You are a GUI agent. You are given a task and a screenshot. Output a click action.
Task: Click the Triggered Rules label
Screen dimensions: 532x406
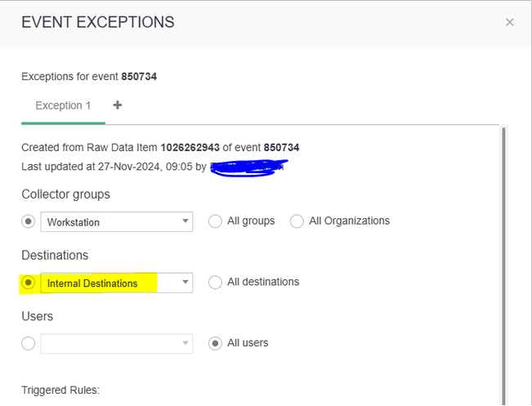click(60, 390)
